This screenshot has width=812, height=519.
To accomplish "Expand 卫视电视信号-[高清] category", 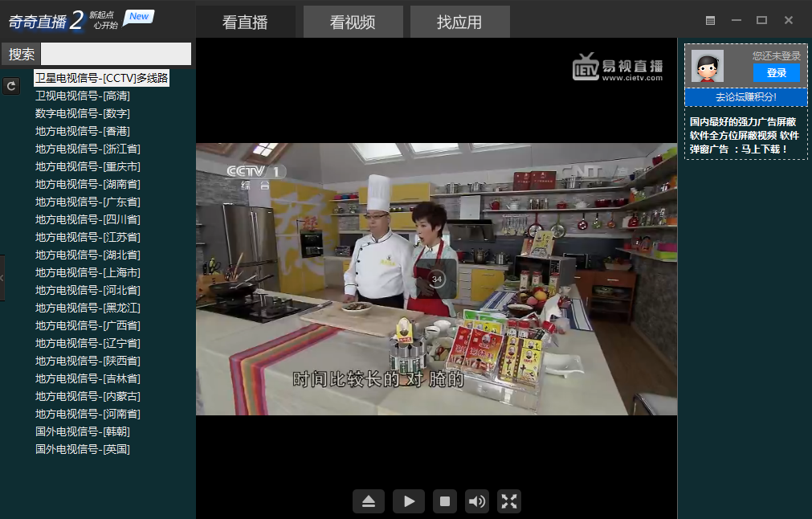I will point(83,96).
